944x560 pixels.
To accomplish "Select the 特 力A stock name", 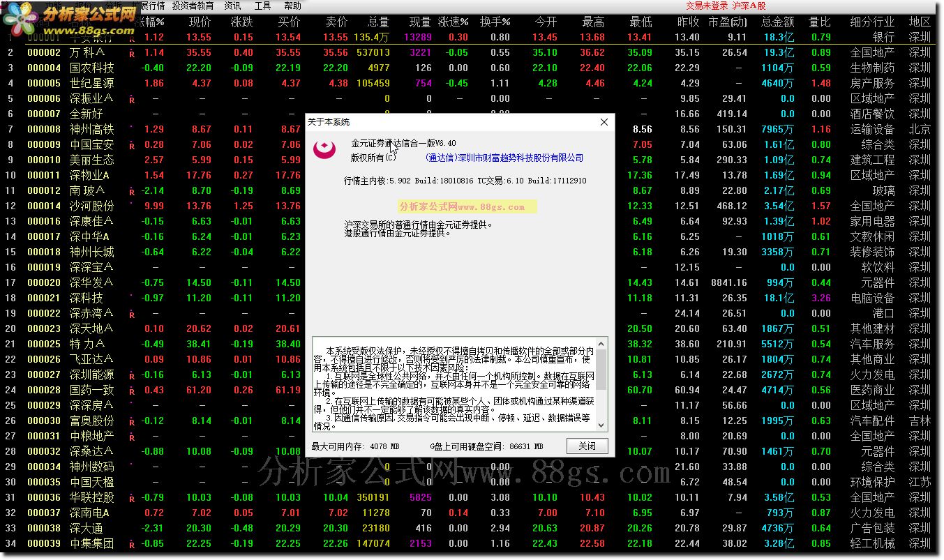I will 87,345.
